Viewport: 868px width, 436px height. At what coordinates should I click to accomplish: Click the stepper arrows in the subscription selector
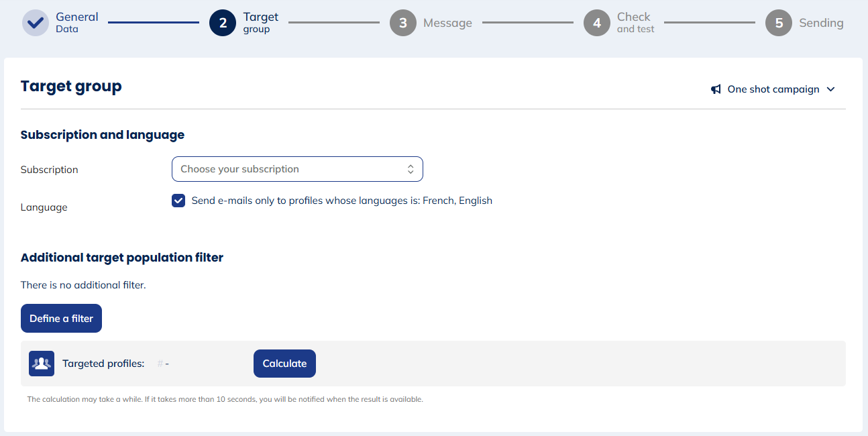coord(411,168)
